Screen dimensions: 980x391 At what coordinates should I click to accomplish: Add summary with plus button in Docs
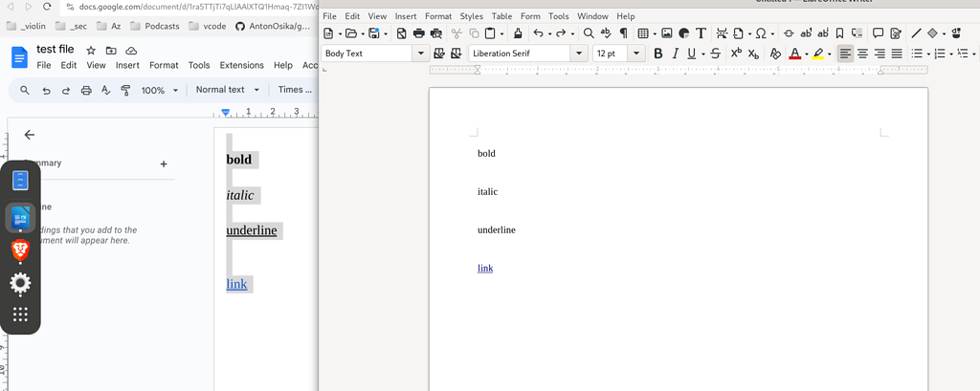click(164, 163)
